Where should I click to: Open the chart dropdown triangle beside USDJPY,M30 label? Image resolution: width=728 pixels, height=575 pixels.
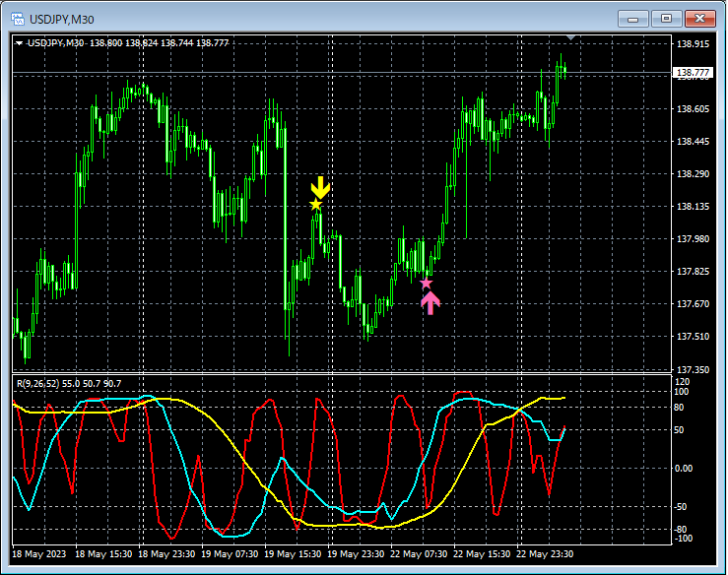[x=19, y=43]
